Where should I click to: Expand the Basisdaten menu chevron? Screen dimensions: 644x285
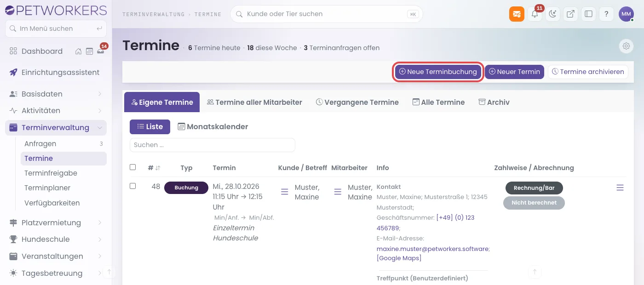pos(100,94)
